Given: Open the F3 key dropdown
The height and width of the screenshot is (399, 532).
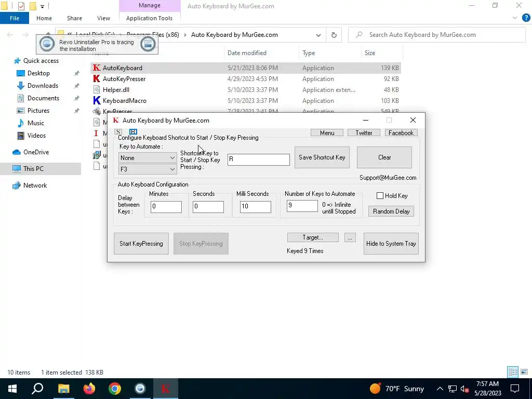Looking at the screenshot, I should pos(147,169).
